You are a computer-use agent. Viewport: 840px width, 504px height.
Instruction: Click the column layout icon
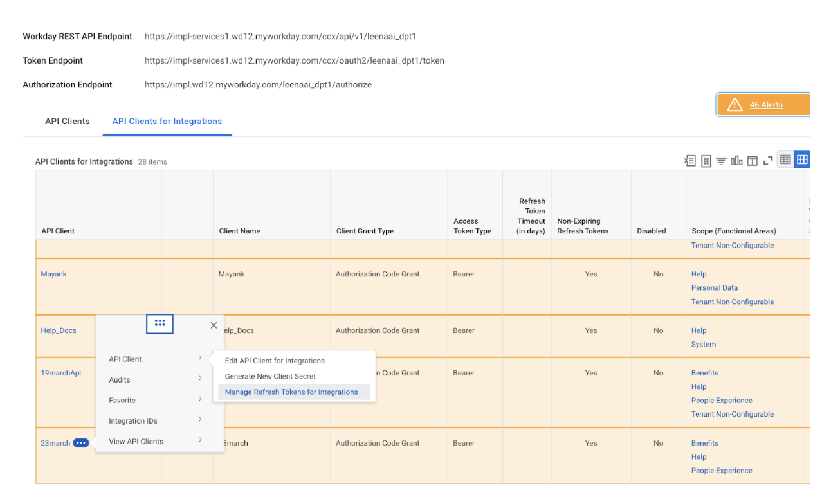coord(752,161)
